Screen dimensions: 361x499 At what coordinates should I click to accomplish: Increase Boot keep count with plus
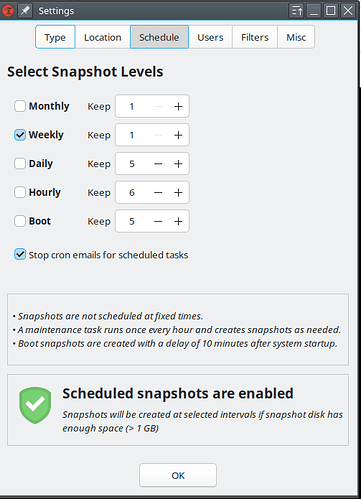(x=178, y=221)
